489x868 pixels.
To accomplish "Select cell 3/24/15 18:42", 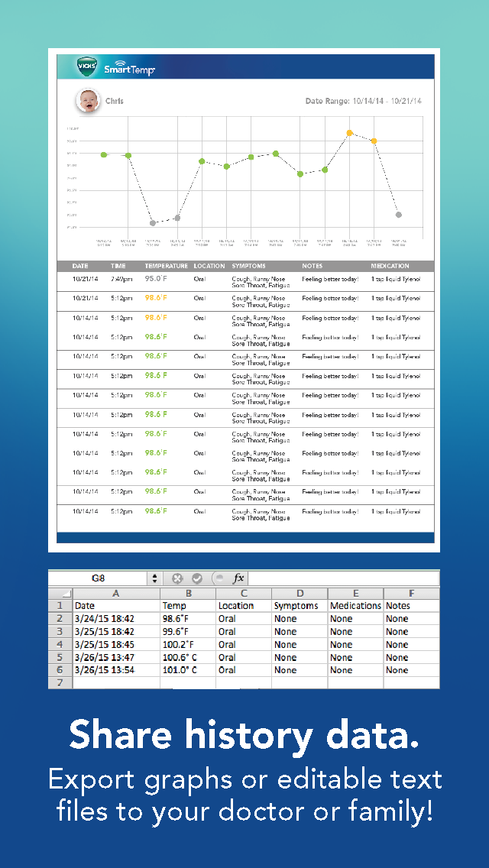I will click(116, 618).
